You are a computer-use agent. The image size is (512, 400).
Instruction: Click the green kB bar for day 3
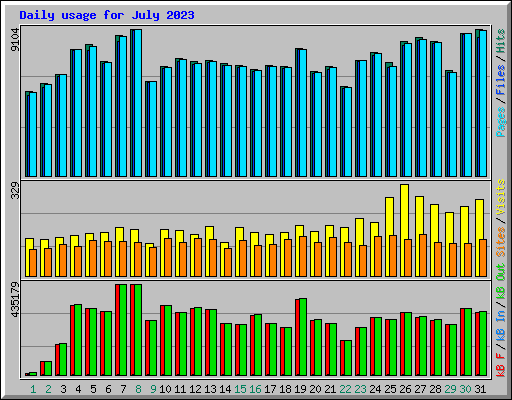[x=63, y=359]
